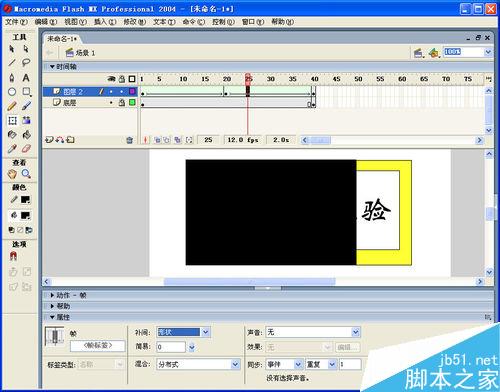
Task: Select the Paint Bucket tool
Action: point(26,135)
